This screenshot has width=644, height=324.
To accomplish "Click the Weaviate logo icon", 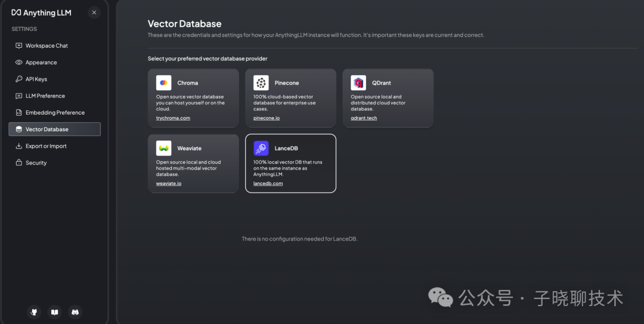I will point(163,148).
